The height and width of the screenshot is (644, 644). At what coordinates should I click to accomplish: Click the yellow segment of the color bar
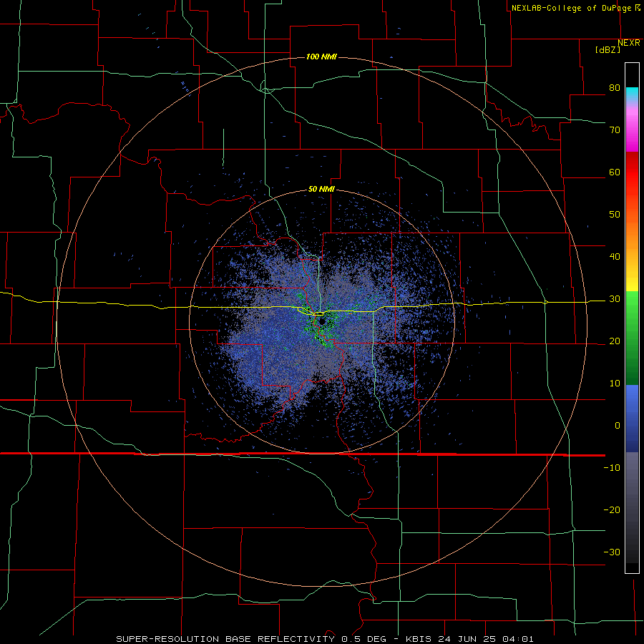pos(632,279)
